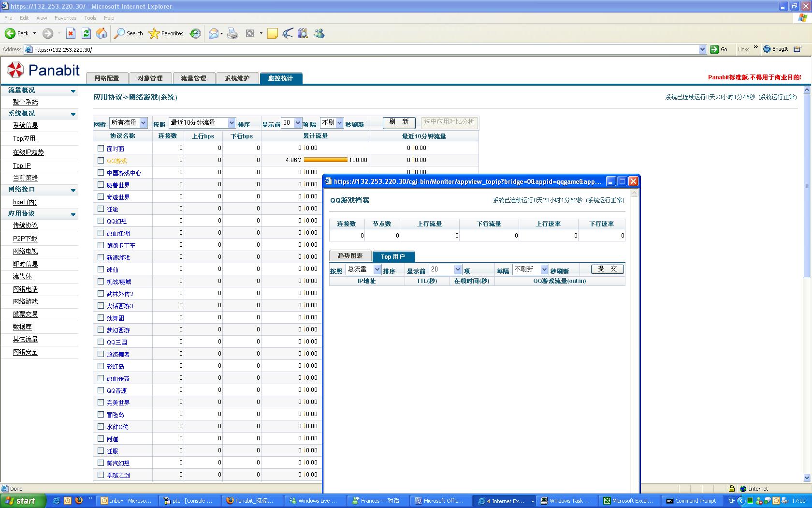Click the IE Forward arrow button

point(48,33)
